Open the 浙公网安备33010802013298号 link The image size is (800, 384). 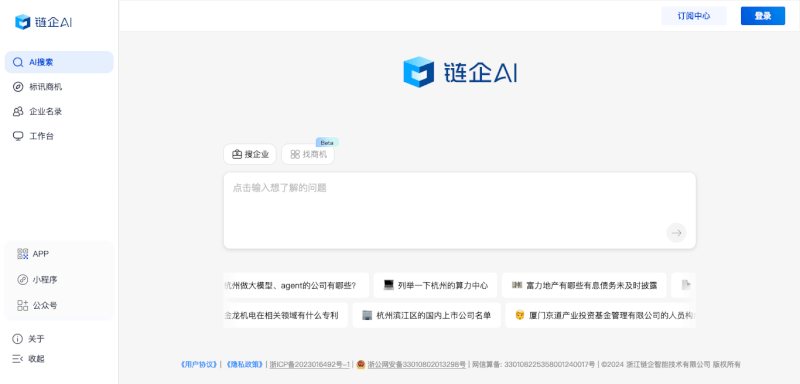pyautogui.click(x=416, y=365)
